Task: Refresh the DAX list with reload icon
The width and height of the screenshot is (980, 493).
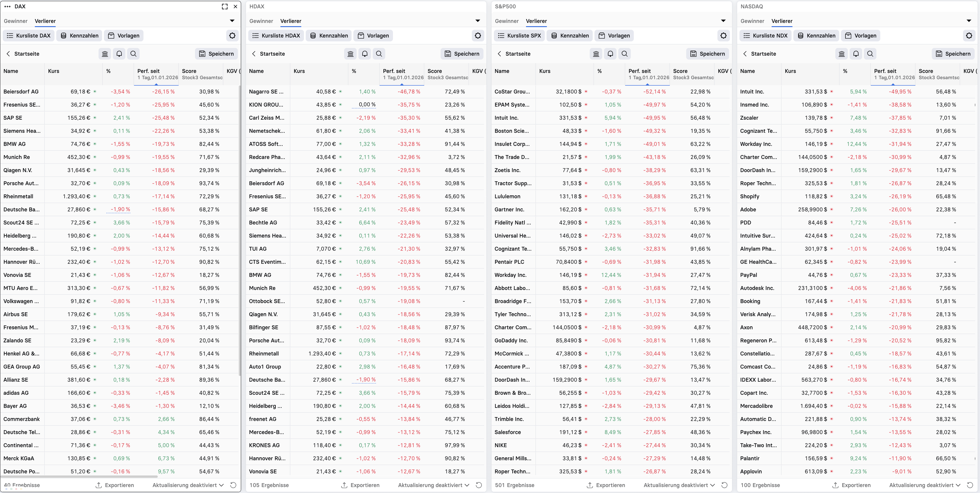Action: click(x=233, y=485)
